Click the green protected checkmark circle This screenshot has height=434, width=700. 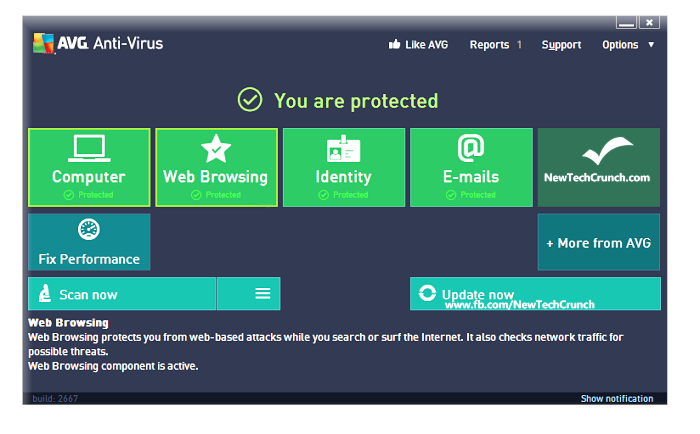[250, 100]
